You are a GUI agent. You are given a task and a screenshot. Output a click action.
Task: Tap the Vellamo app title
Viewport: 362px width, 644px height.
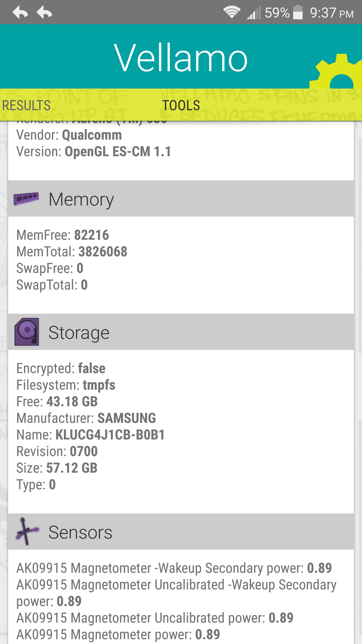(181, 57)
